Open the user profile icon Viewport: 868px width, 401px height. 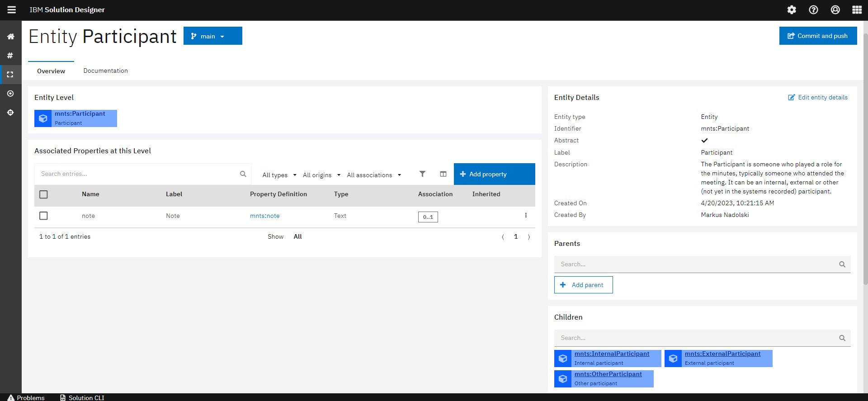[x=835, y=10]
